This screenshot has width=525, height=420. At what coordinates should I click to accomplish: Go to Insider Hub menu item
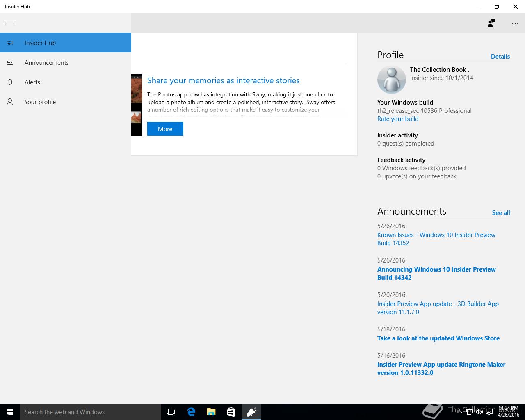pos(66,43)
